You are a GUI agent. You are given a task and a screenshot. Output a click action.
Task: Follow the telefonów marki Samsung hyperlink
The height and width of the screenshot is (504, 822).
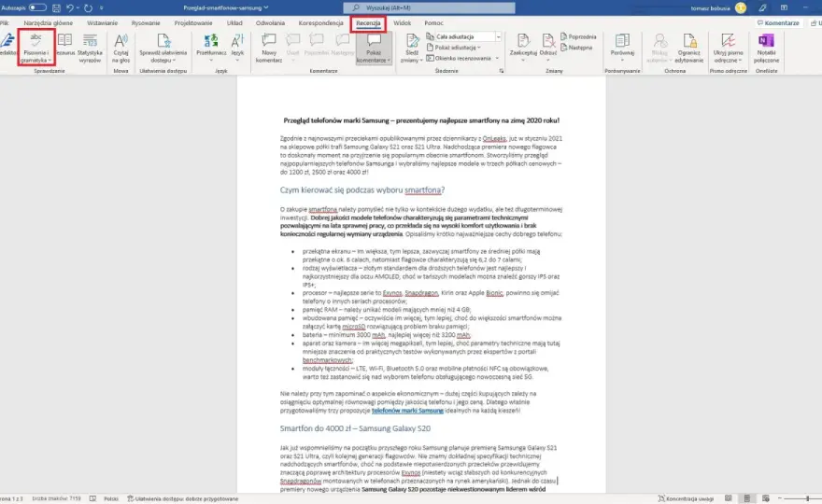407,411
